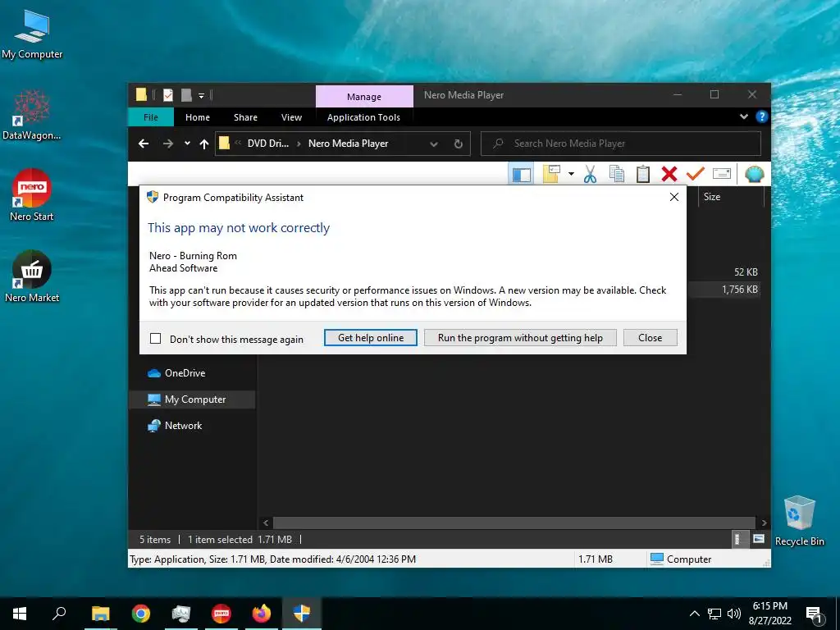840x630 pixels.
Task: Open the Nero Start desktop shortcut
Action: [32, 195]
